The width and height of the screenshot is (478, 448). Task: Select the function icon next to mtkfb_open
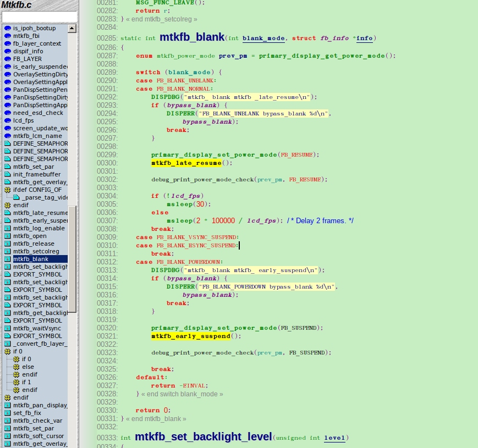[x=6, y=236]
